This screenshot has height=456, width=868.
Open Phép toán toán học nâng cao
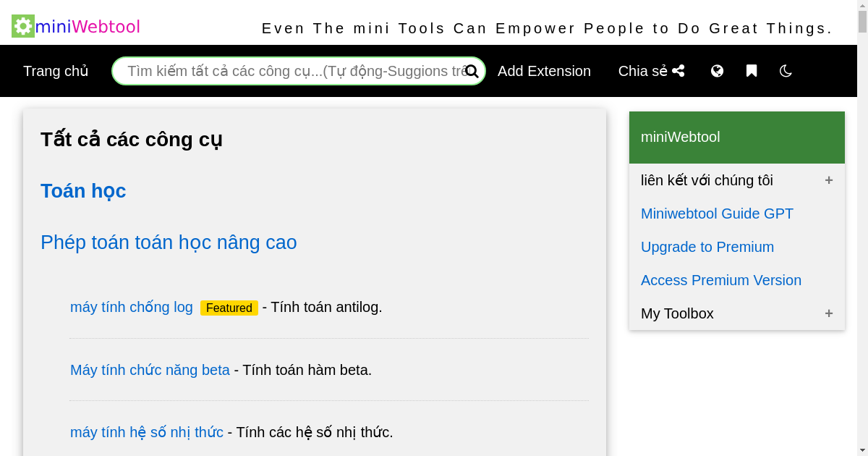[169, 242]
